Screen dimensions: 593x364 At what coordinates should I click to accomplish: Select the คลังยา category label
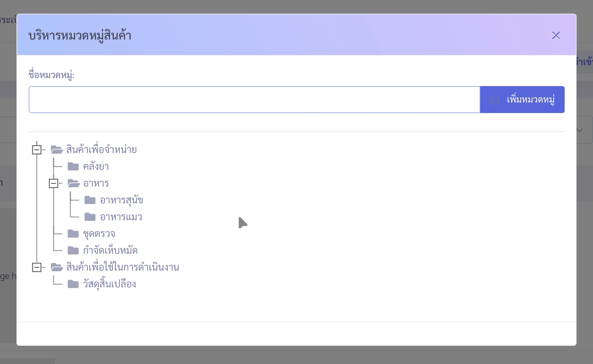click(x=96, y=167)
